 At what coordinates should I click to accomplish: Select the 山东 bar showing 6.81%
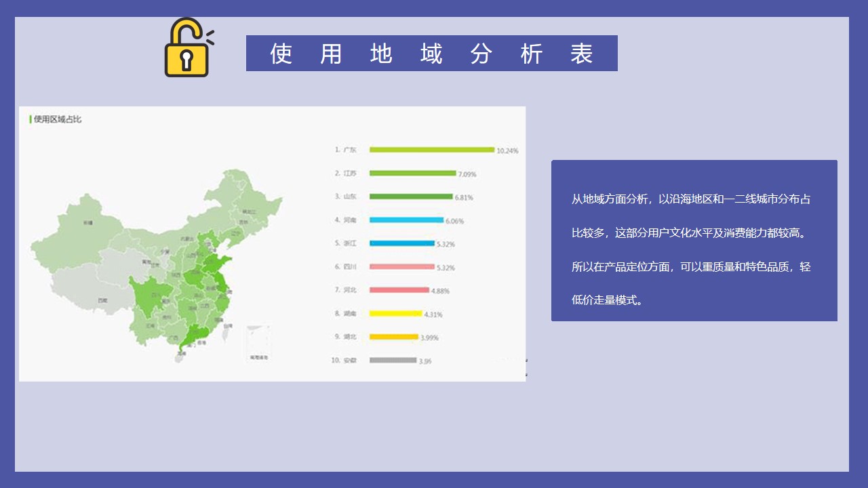(411, 197)
